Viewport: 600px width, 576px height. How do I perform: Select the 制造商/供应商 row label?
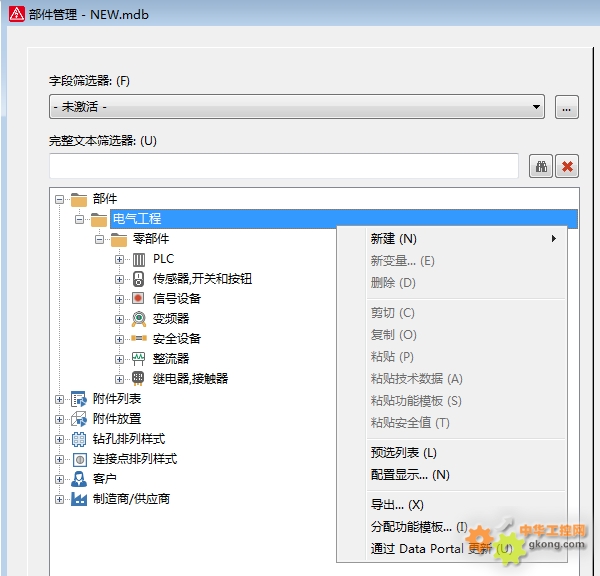(131, 499)
